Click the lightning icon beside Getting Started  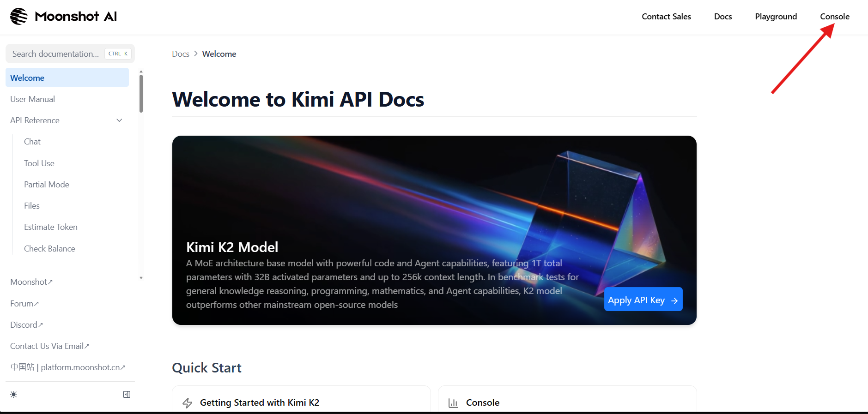pos(187,403)
